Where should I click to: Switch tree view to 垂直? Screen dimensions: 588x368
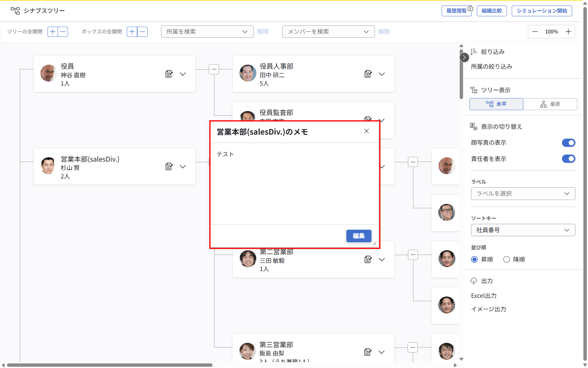tap(550, 104)
